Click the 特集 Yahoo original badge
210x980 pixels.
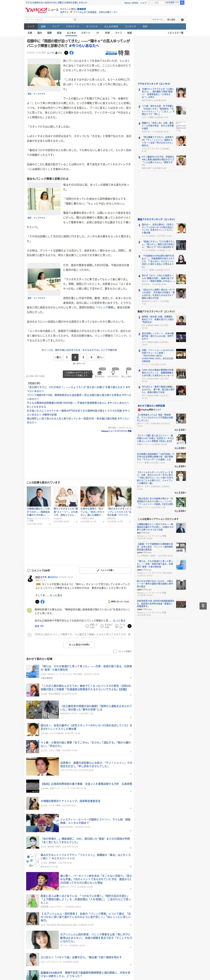(x=118, y=53)
